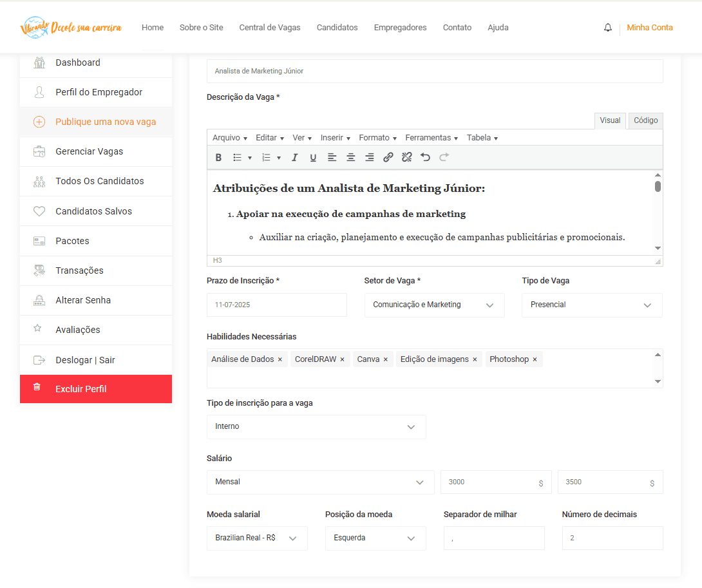Open Setor de Vaga dropdown

point(434,305)
